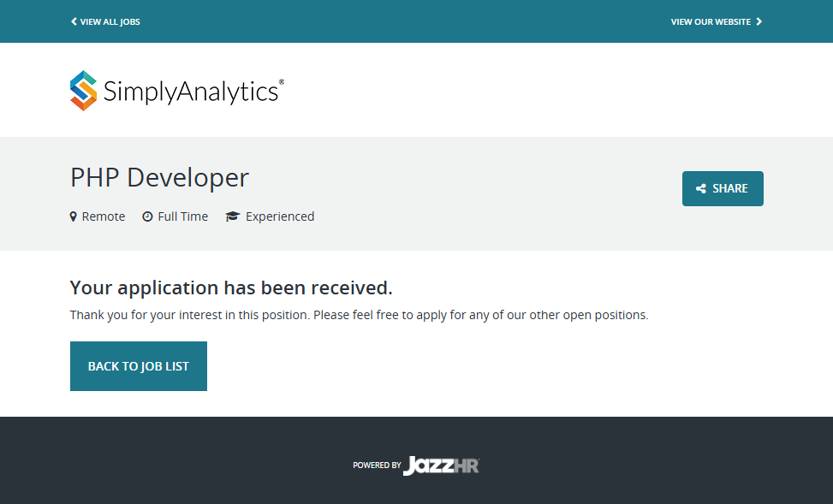The width and height of the screenshot is (833, 504).
Task: Click the SimplyAnalytics colorful S logo mark
Action: coord(84,91)
